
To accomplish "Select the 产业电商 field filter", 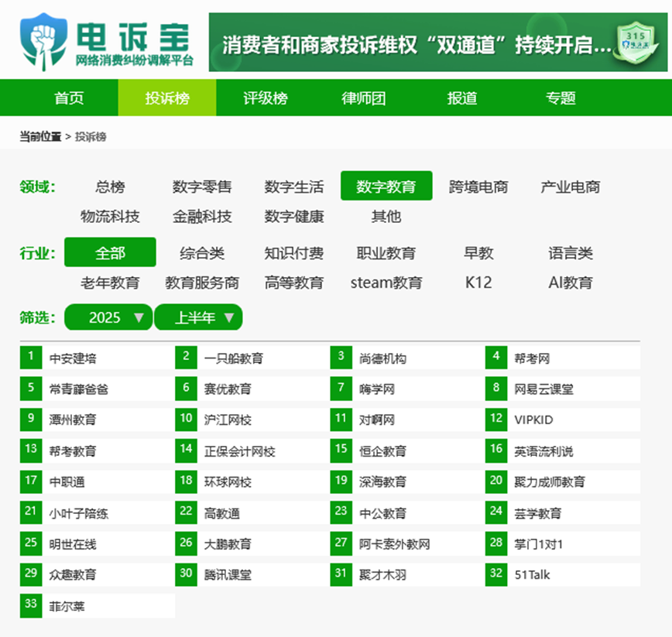I will click(x=571, y=187).
